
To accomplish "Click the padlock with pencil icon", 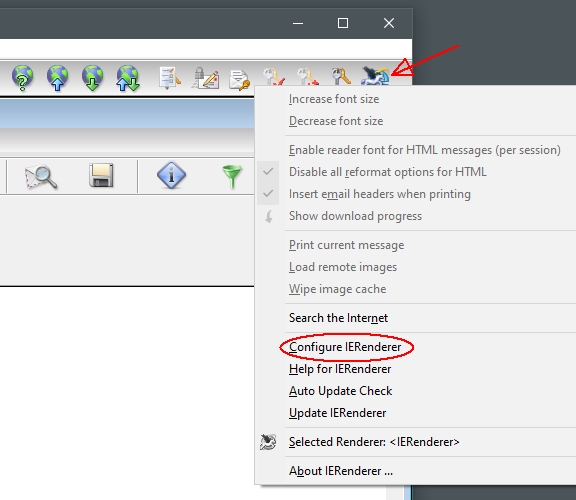I will pos(205,78).
